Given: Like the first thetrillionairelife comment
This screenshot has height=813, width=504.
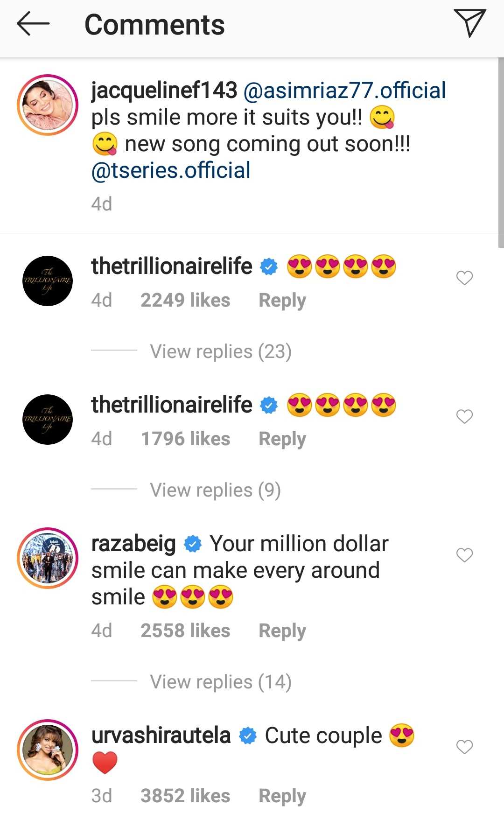Looking at the screenshot, I should tap(464, 278).
